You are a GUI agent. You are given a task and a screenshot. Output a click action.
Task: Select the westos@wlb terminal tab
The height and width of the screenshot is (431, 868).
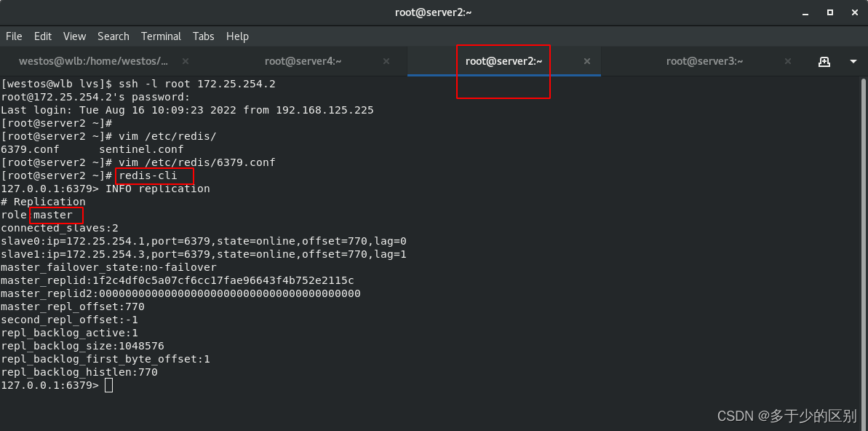[93, 61]
